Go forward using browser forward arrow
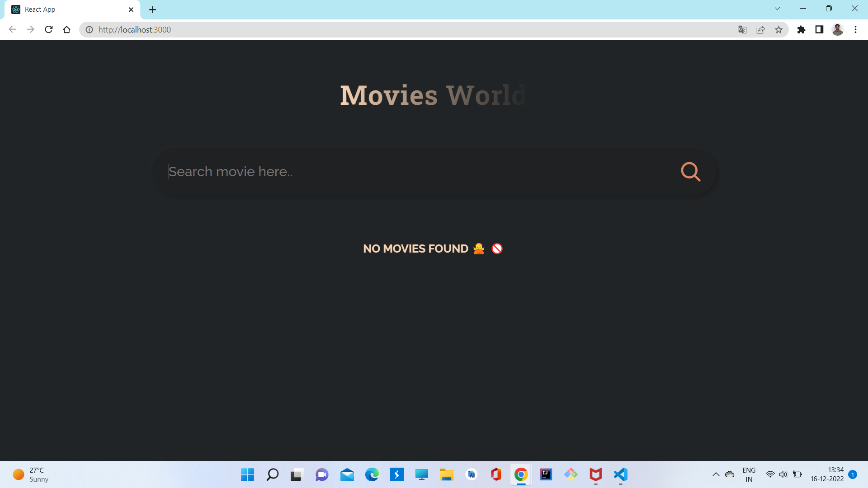 point(30,30)
